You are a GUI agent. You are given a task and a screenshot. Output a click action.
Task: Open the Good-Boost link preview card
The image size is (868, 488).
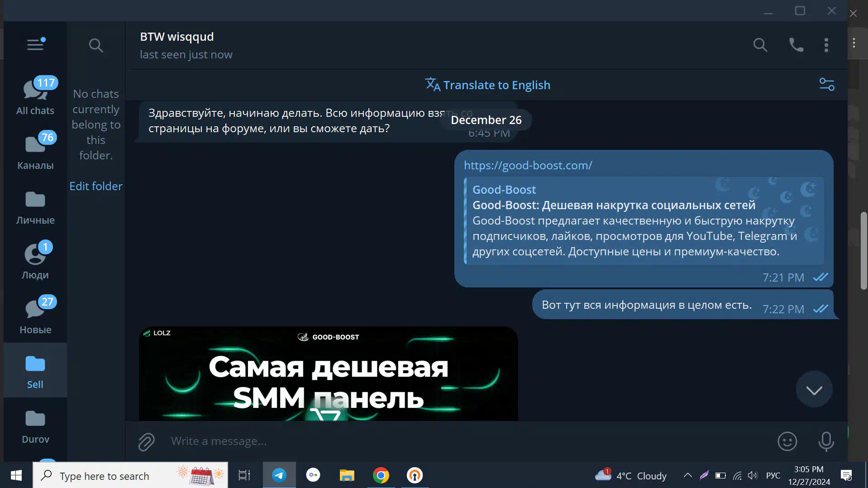[644, 220]
